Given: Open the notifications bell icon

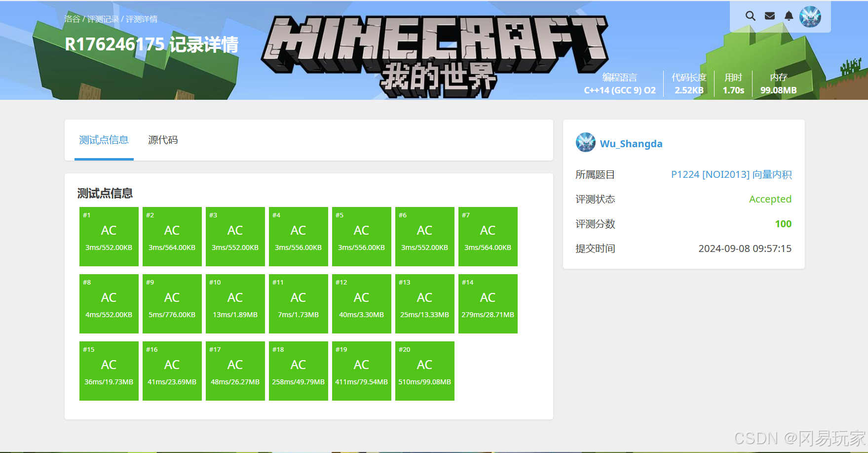Looking at the screenshot, I should pyautogui.click(x=789, y=16).
